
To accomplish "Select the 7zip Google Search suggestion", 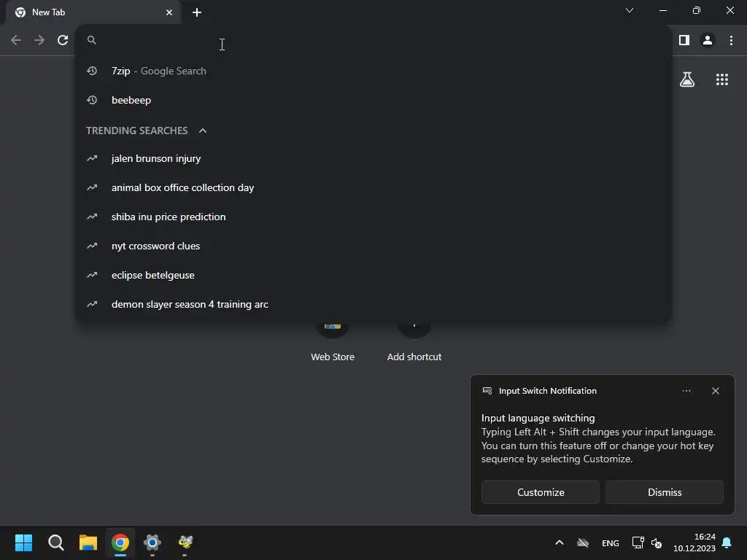I will 374,71.
